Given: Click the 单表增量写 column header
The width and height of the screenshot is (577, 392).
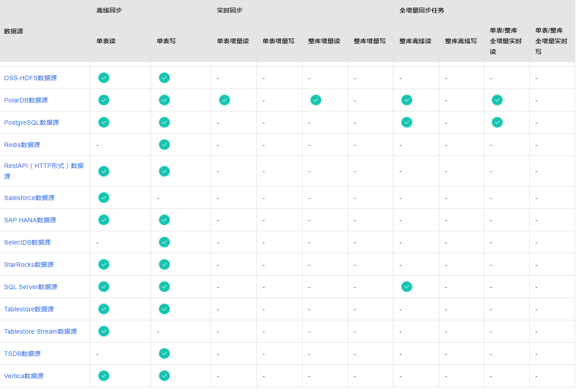Looking at the screenshot, I should 278,41.
